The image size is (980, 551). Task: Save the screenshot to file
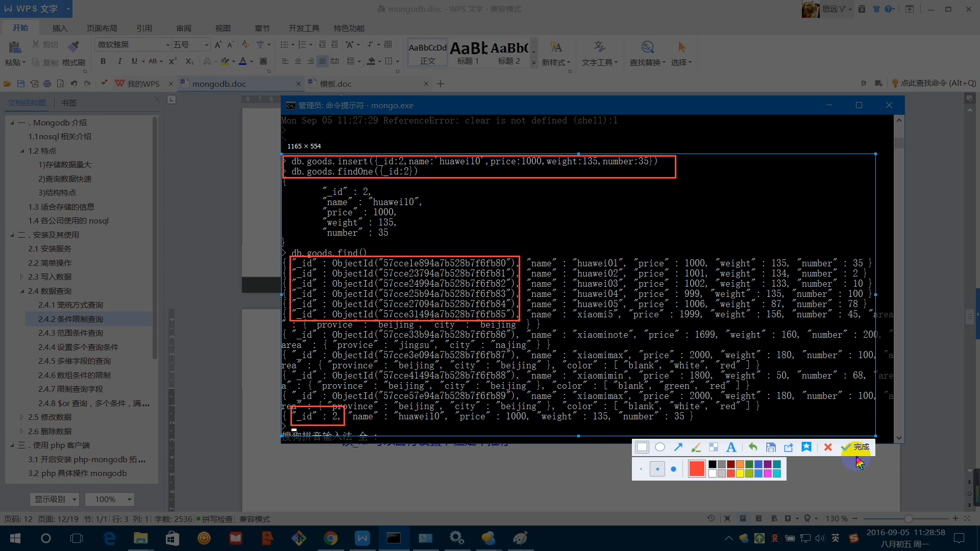tap(771, 447)
